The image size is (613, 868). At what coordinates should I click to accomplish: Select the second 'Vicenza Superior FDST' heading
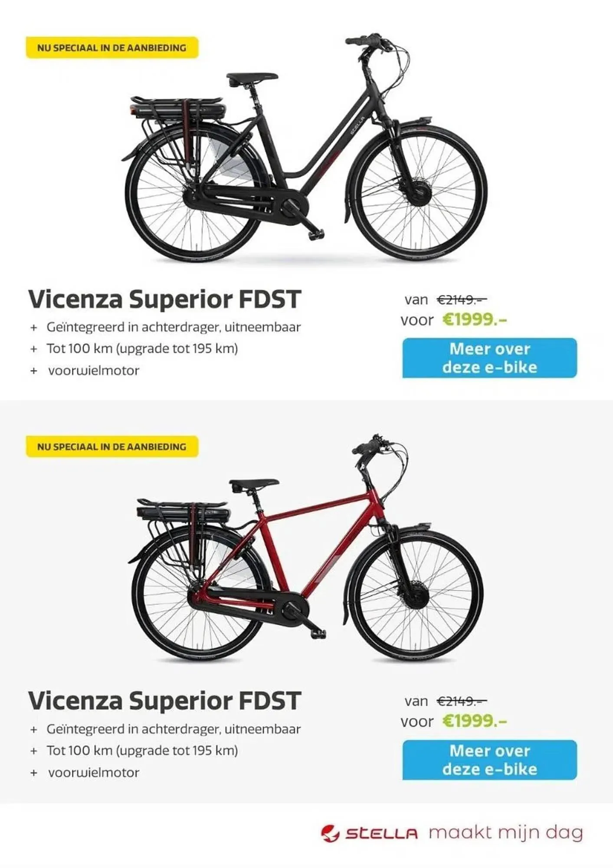pyautogui.click(x=164, y=701)
